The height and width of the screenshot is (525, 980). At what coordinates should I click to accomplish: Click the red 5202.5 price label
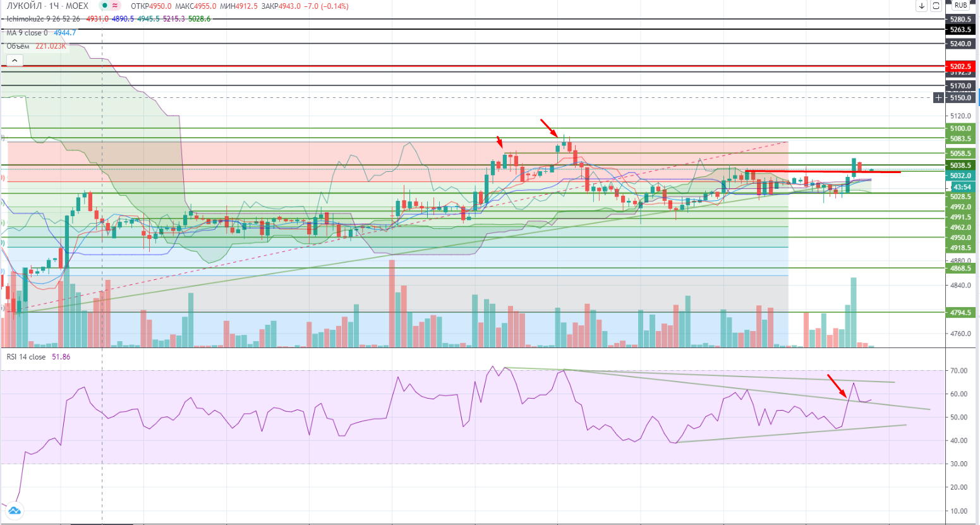(x=960, y=66)
